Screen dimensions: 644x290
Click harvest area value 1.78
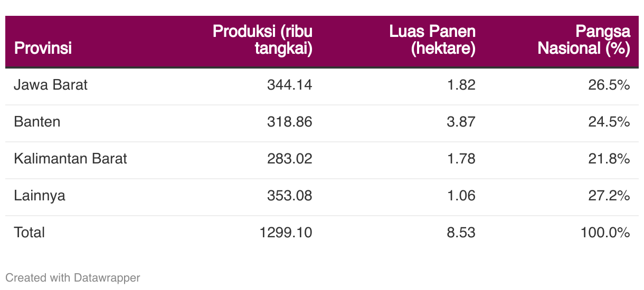tap(460, 159)
